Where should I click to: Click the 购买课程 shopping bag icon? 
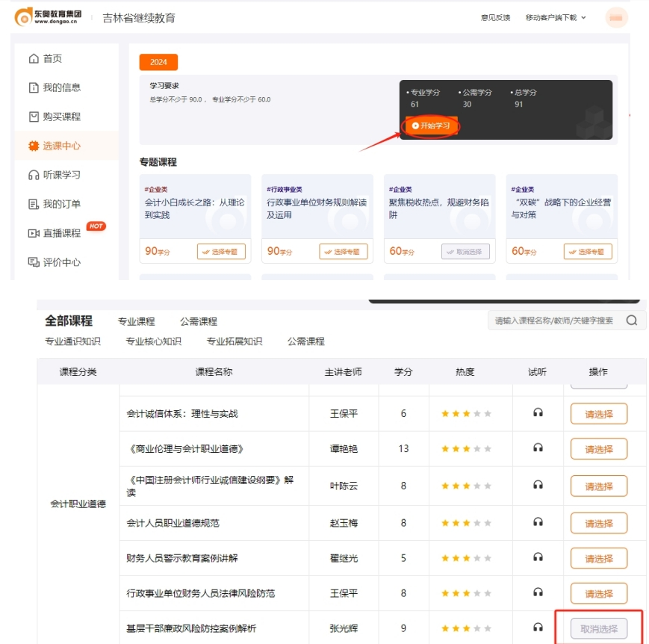pos(33,116)
